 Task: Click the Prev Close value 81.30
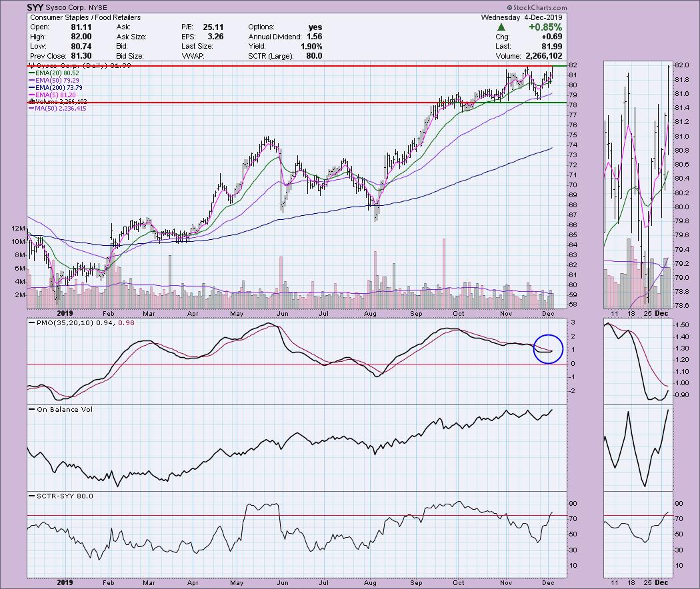(x=81, y=56)
